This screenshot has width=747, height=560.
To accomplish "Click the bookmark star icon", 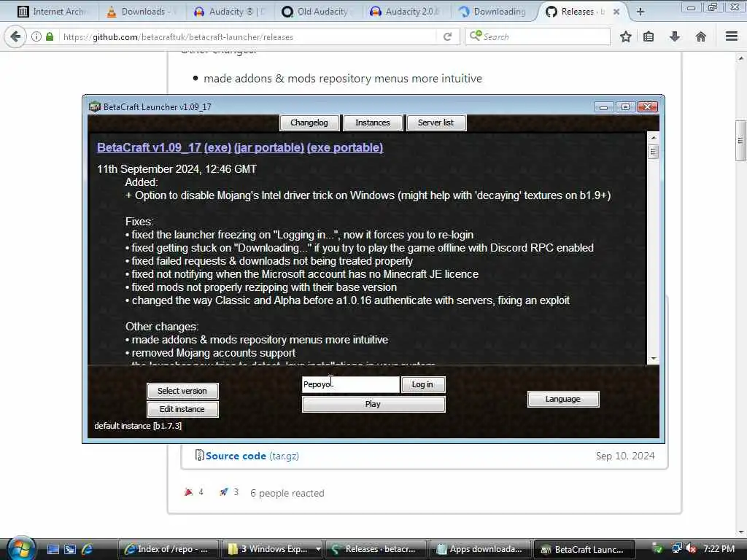I will point(625,36).
